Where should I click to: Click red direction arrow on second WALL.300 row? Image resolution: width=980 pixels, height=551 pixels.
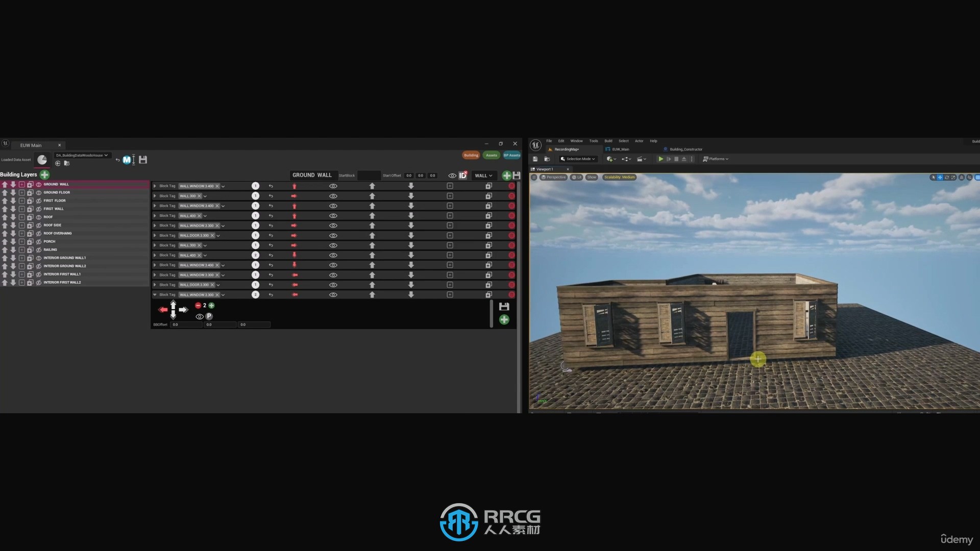coord(294,196)
